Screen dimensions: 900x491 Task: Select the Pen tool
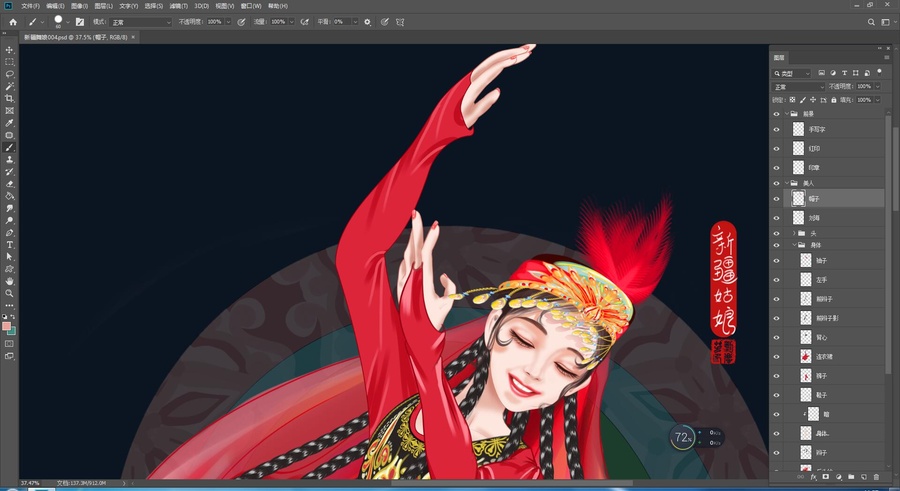(9, 233)
